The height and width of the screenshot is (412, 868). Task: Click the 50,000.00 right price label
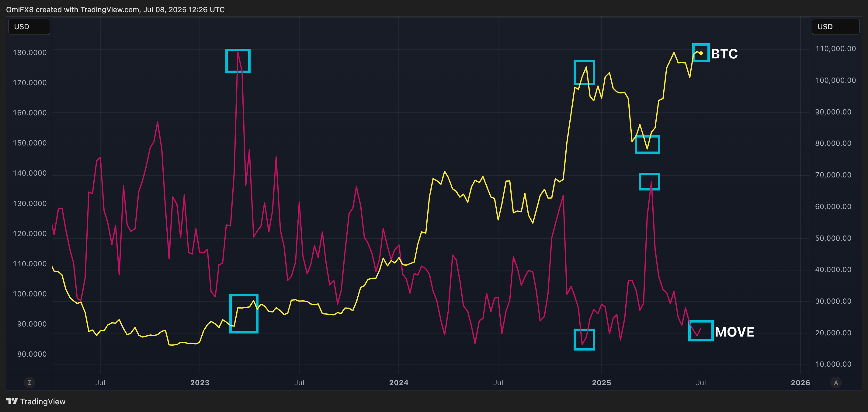(x=833, y=238)
